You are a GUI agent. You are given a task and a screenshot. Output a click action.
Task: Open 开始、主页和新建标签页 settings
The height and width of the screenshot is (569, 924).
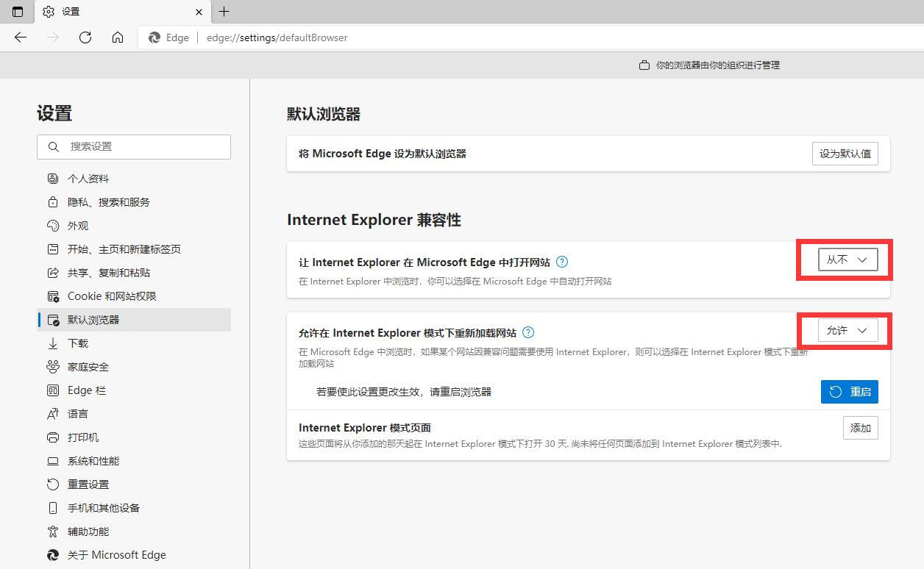click(x=134, y=249)
